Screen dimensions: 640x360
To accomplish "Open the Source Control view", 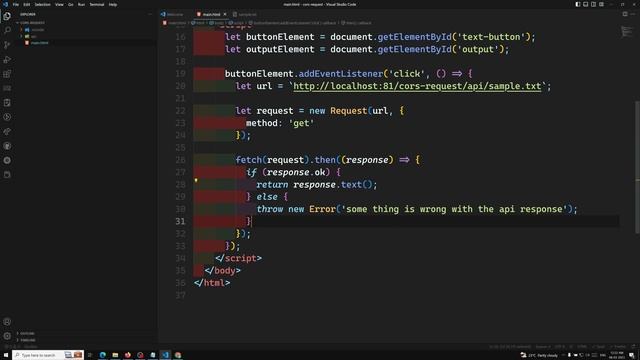I will pos(7,45).
